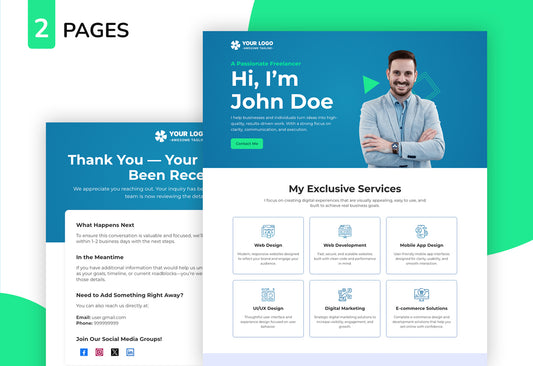Click the Contact Me button
This screenshot has width=533, height=366.
click(x=247, y=143)
